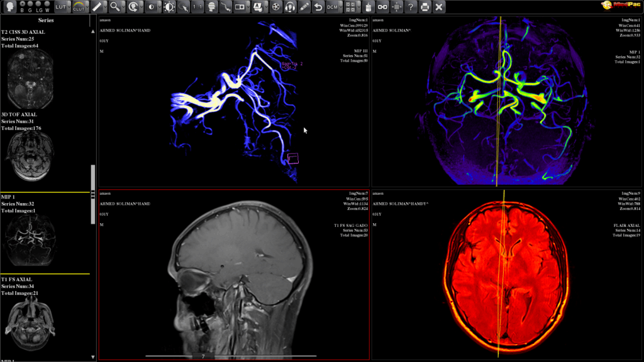Screen dimensions: 644x362
Task: Click the 'MIP 1' title in series list
Action: coord(8,197)
